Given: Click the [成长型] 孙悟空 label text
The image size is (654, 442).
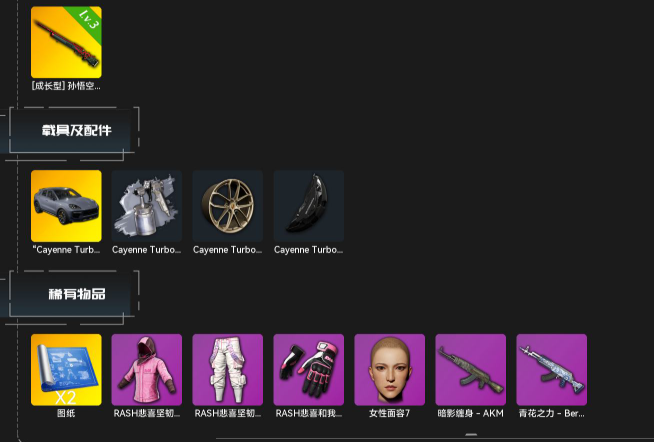Looking at the screenshot, I should click(66, 86).
